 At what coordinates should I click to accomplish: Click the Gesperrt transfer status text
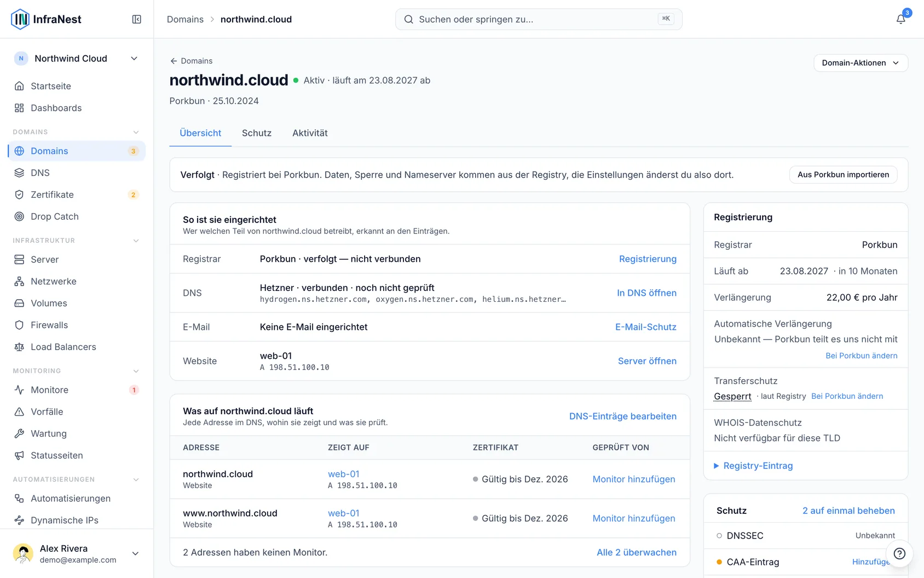pos(732,396)
